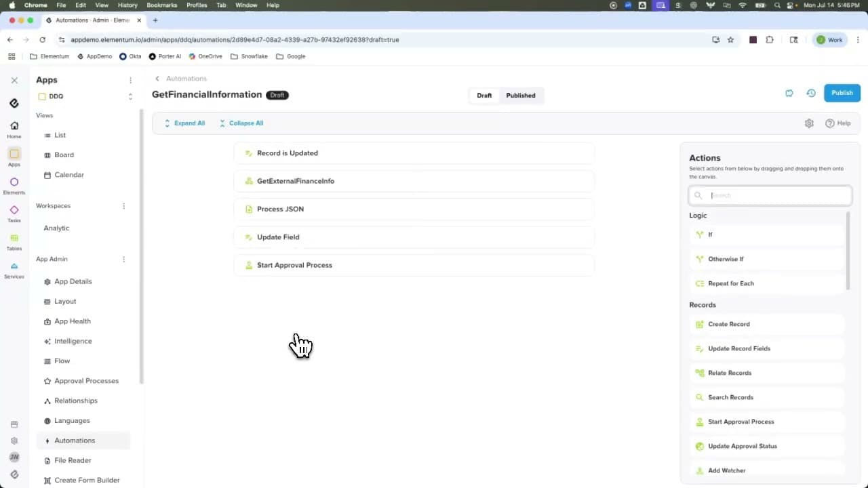This screenshot has width=868, height=488.
Task: Open the History menu in menu bar
Action: point(127,5)
